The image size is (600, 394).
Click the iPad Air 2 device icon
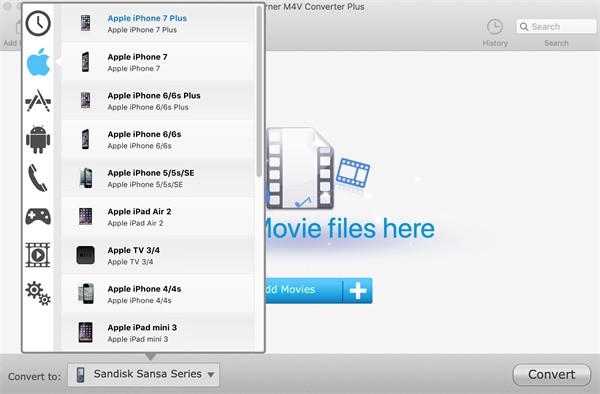85,217
